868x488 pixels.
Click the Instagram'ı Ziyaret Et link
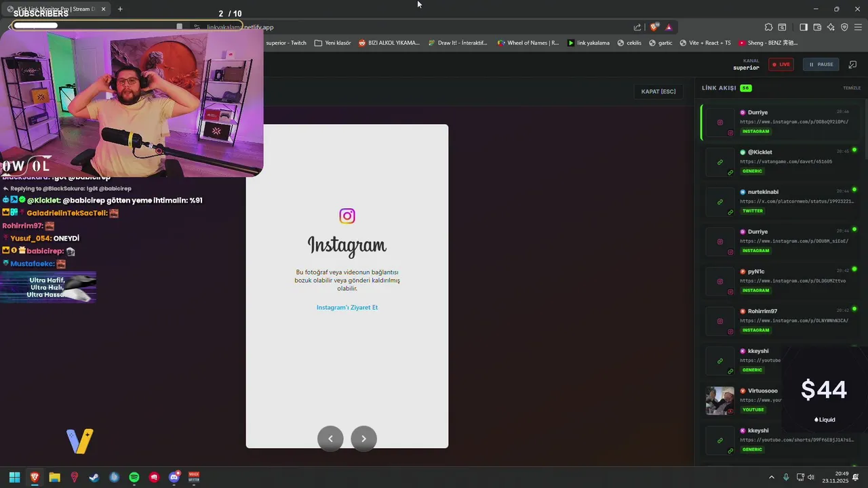(x=347, y=308)
